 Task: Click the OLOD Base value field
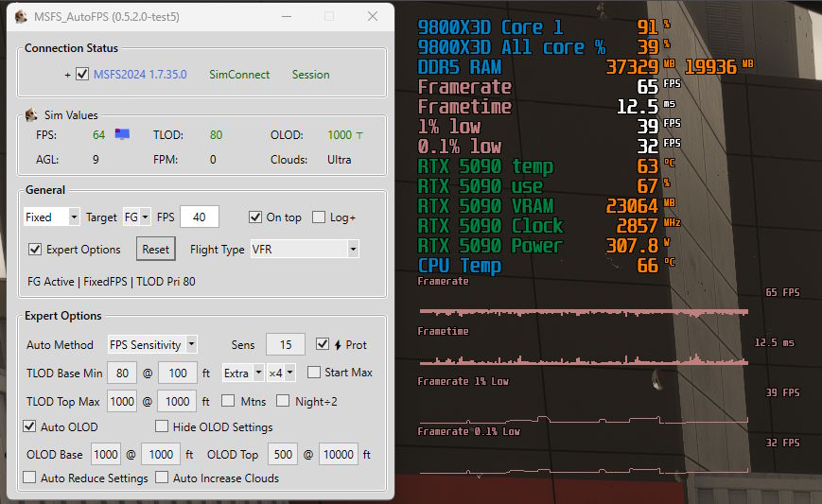106,454
